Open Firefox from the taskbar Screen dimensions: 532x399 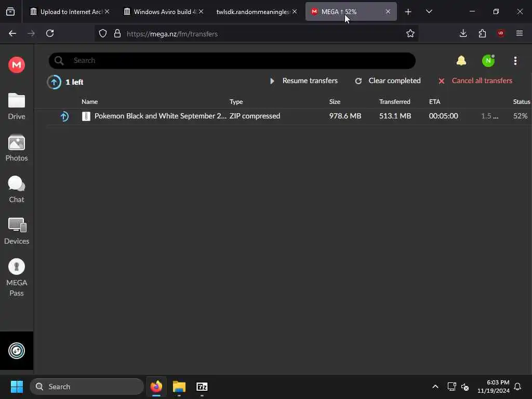[156, 387]
